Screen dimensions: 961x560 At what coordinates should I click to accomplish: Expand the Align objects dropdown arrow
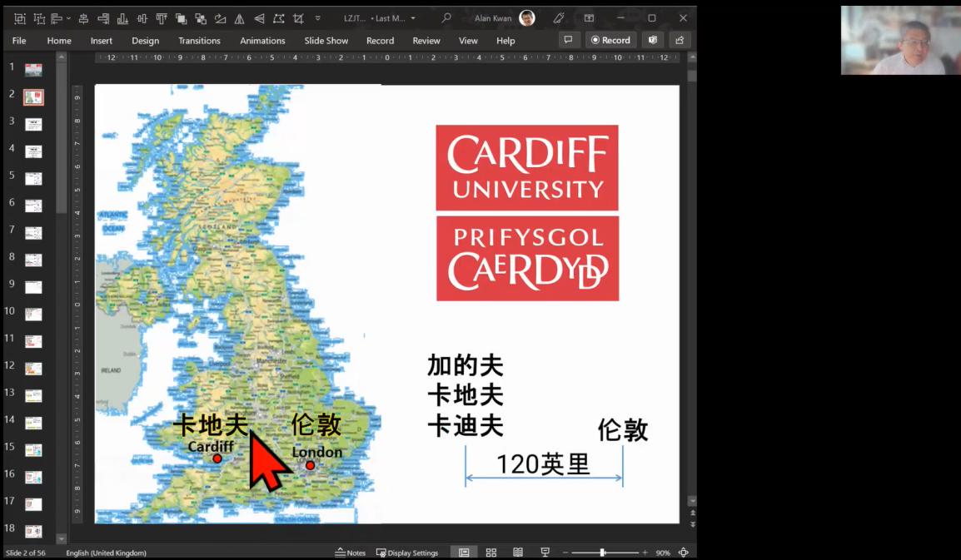click(68, 18)
